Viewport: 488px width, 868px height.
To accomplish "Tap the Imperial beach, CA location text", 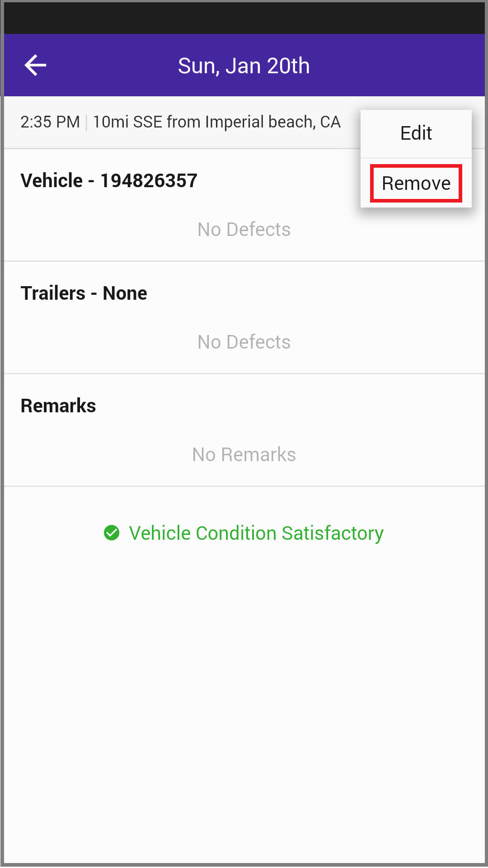I will 217,122.
